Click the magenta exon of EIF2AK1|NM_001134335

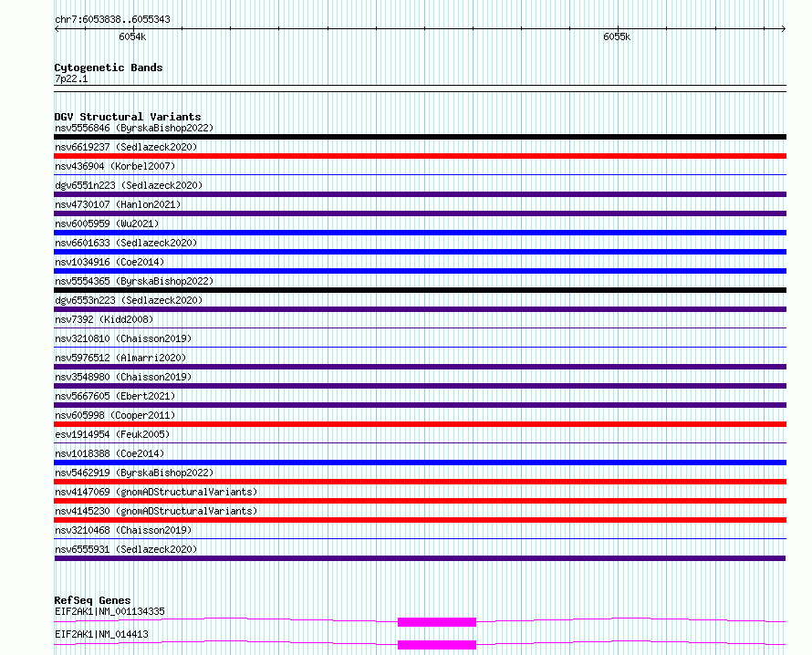tap(436, 622)
